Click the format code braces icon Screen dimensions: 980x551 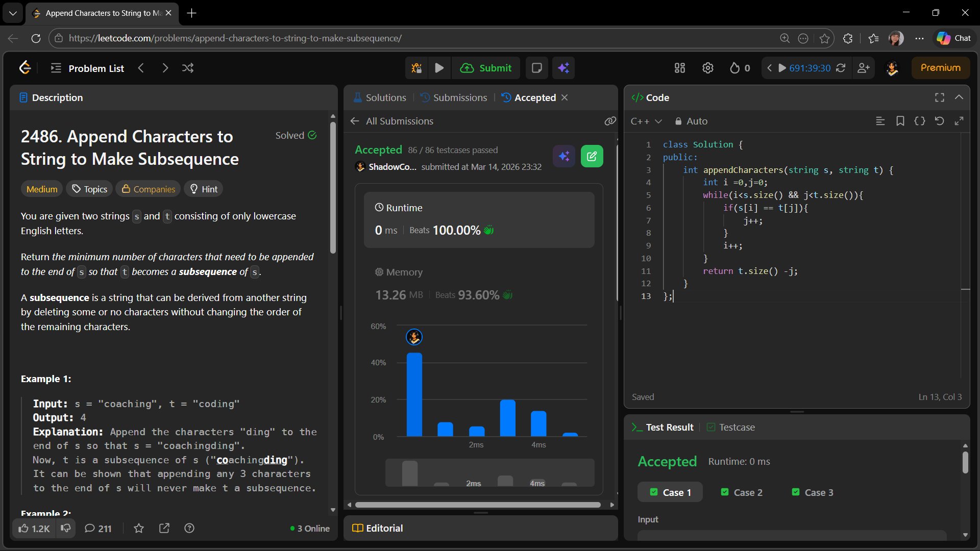(x=919, y=121)
